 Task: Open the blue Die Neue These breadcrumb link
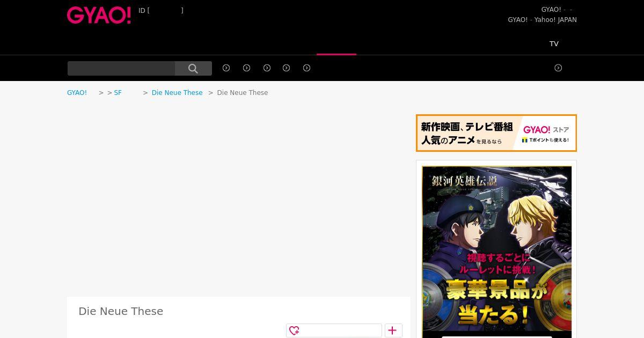[x=177, y=93]
